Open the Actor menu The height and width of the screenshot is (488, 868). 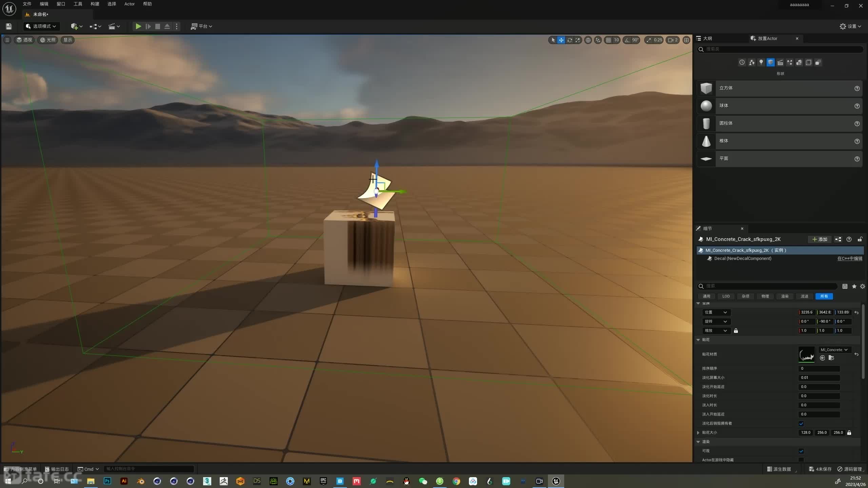tap(130, 4)
